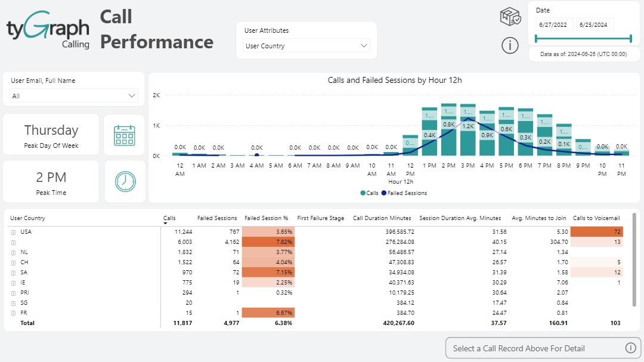644x362 pixels.
Task: Select the calendar icon beside Peak Day Of Week
Action: click(124, 134)
